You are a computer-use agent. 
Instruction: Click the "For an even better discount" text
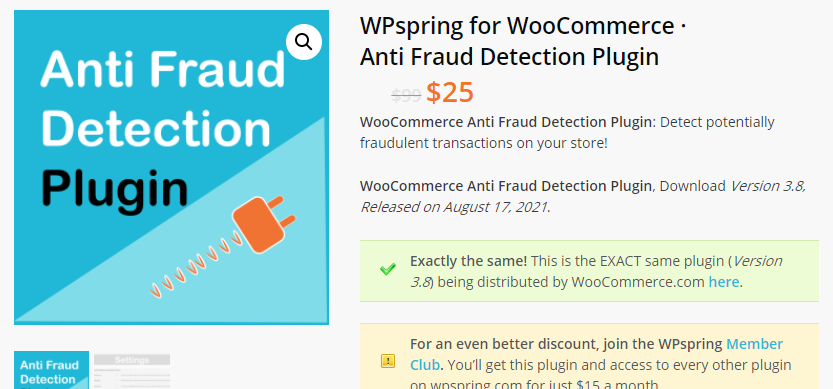504,344
